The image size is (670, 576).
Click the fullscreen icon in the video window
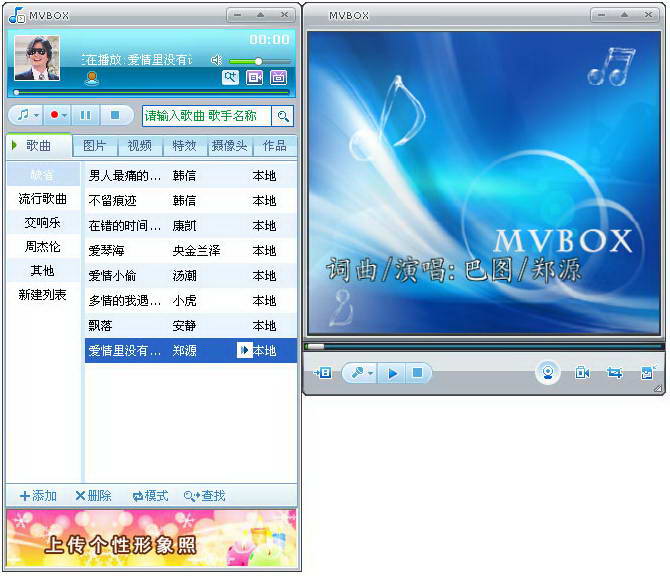point(648,373)
